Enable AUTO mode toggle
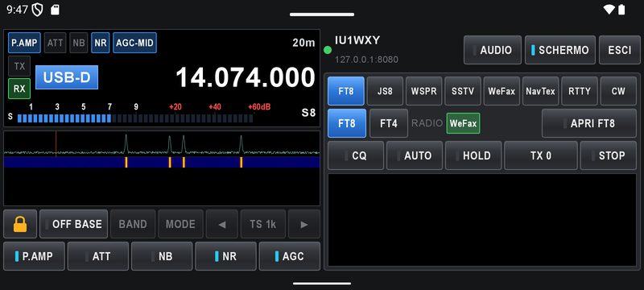This screenshot has width=644, height=290. pyautogui.click(x=415, y=155)
